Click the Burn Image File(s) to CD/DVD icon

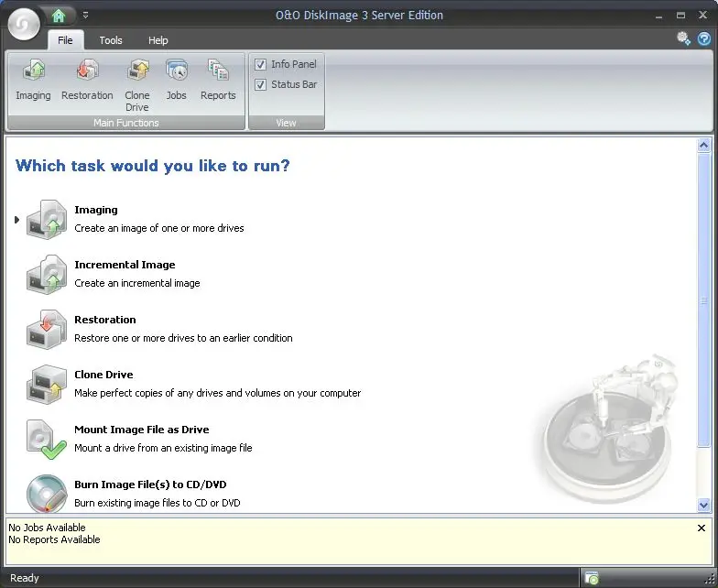pyautogui.click(x=46, y=493)
